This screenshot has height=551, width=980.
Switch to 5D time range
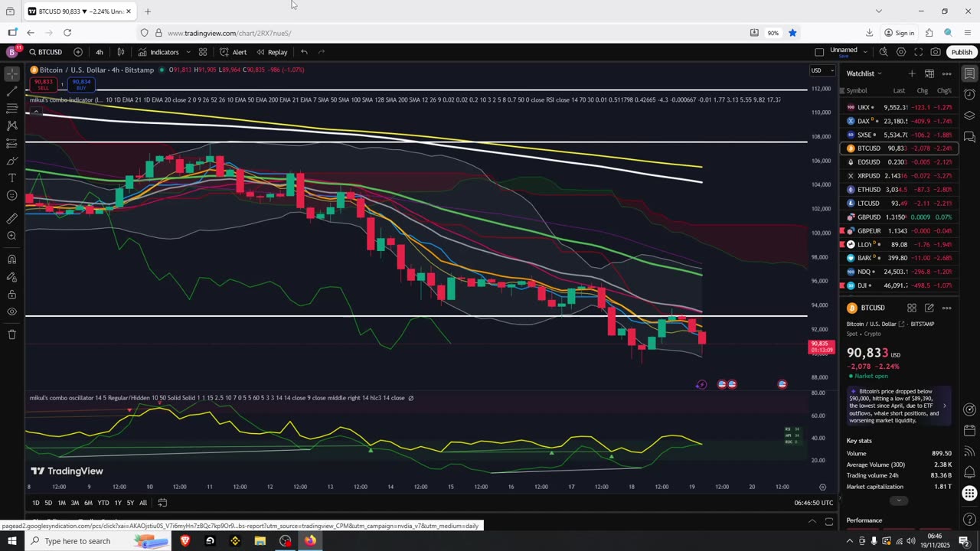tap(48, 503)
